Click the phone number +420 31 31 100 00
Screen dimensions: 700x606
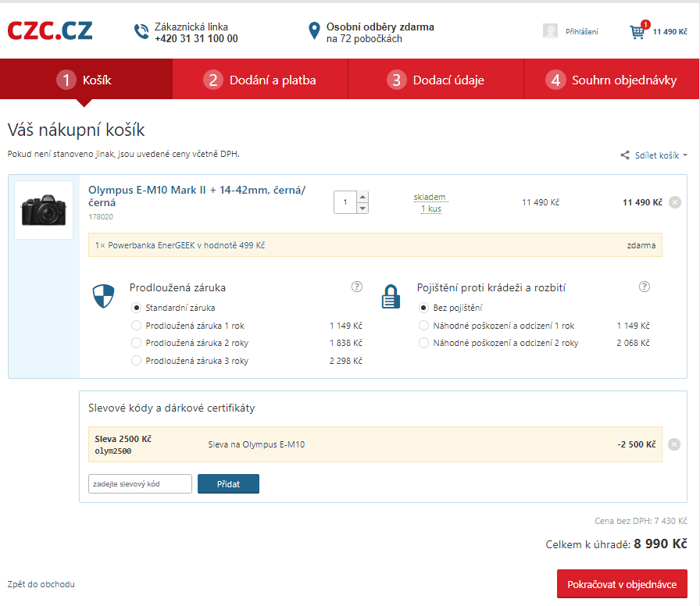(196, 39)
